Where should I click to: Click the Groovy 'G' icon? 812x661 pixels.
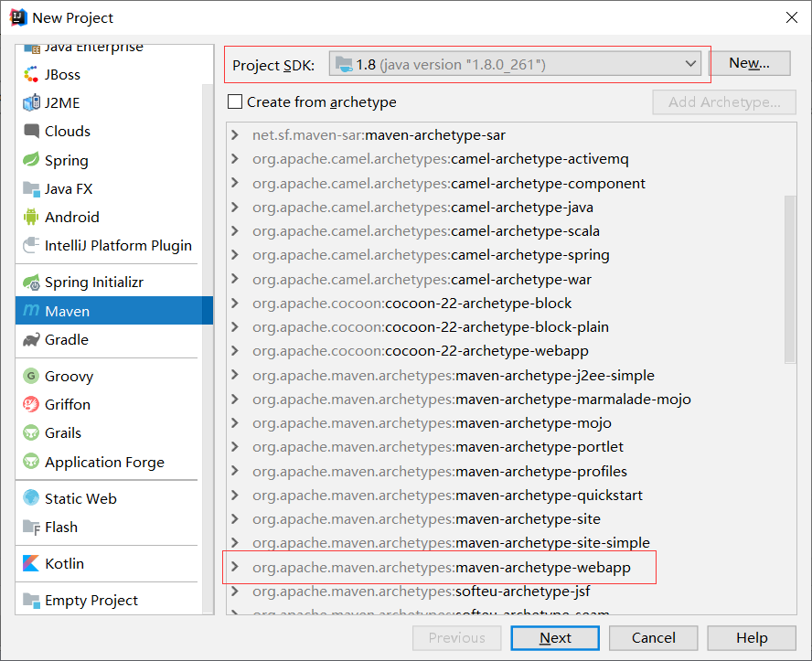point(31,376)
